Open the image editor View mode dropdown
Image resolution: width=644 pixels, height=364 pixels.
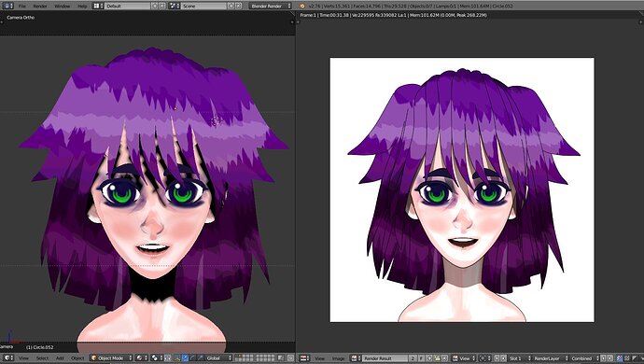click(x=464, y=358)
